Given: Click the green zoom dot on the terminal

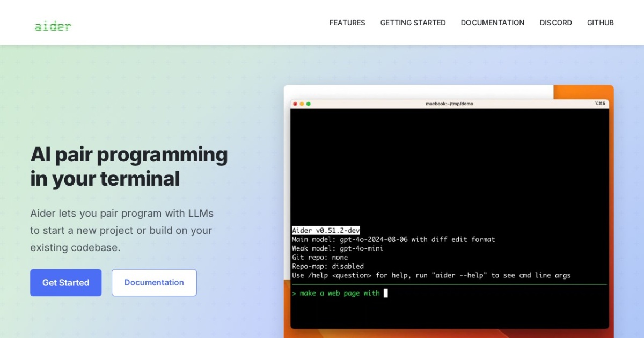Looking at the screenshot, I should [x=309, y=104].
